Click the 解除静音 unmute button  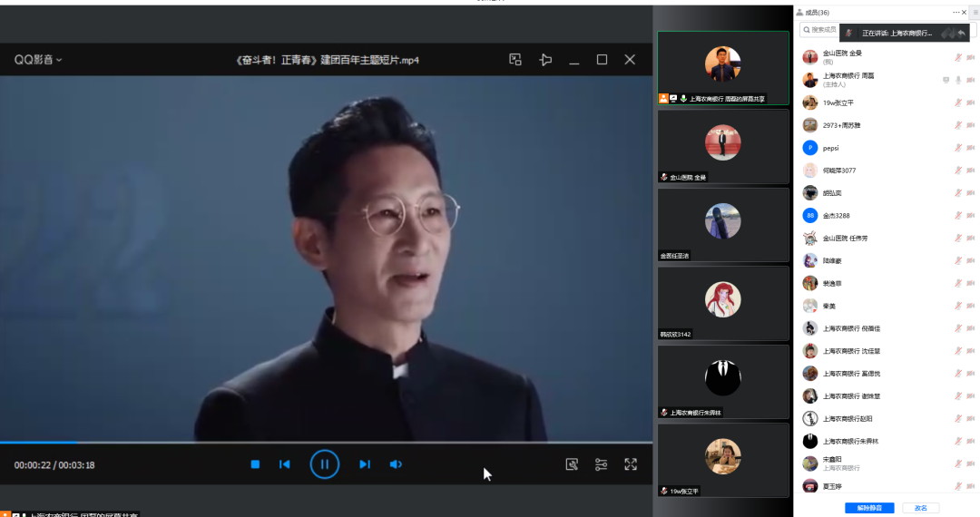[869, 508]
